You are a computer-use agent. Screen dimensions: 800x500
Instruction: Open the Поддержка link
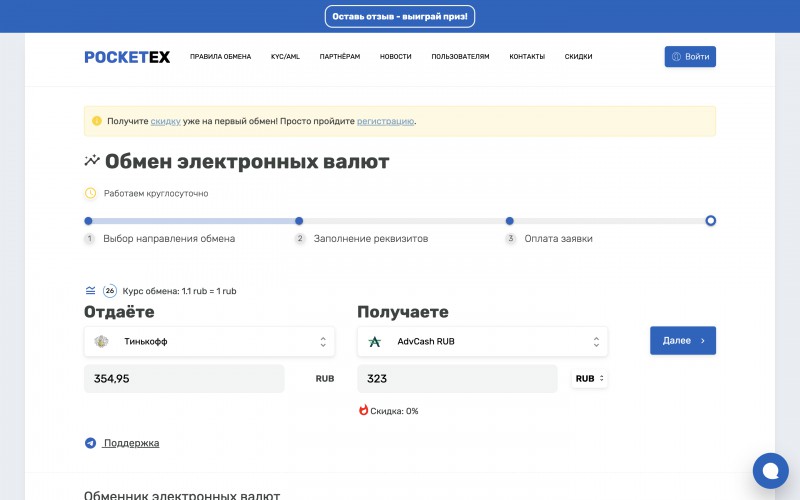pyautogui.click(x=131, y=443)
